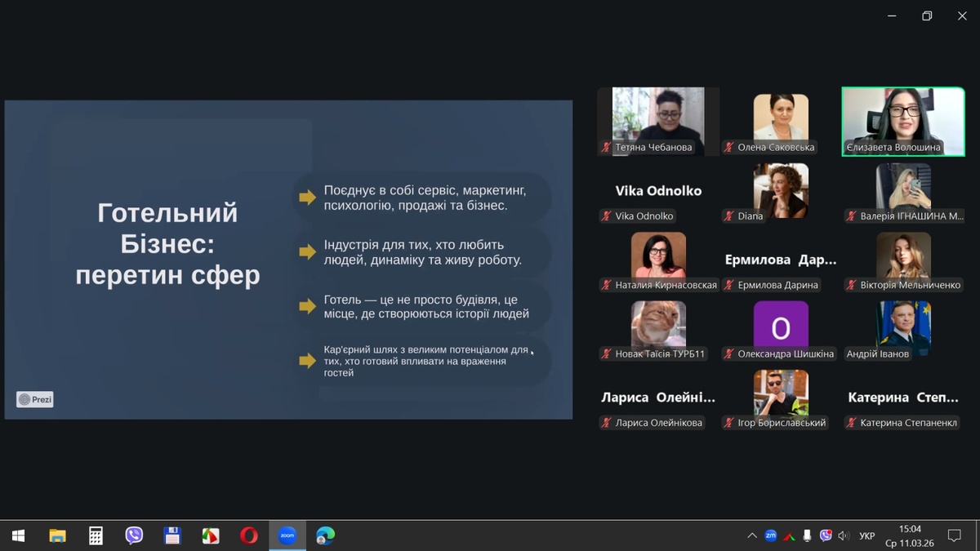Viewport: 980px width, 551px height.
Task: Open Viber from the taskbar
Action: 134,535
